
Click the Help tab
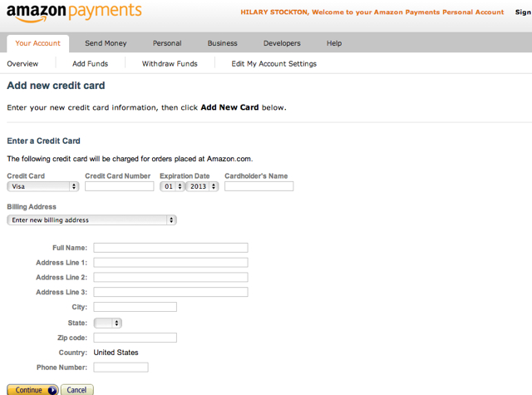pyautogui.click(x=334, y=43)
